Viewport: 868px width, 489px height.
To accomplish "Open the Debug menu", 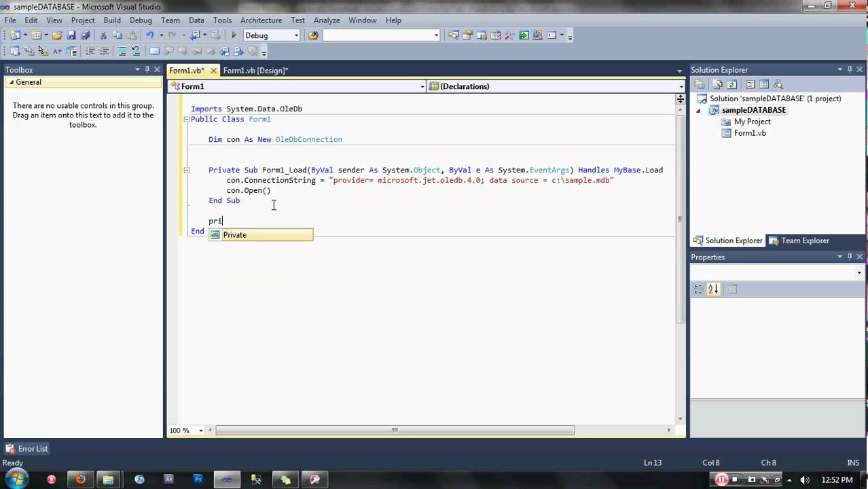I will 141,20.
